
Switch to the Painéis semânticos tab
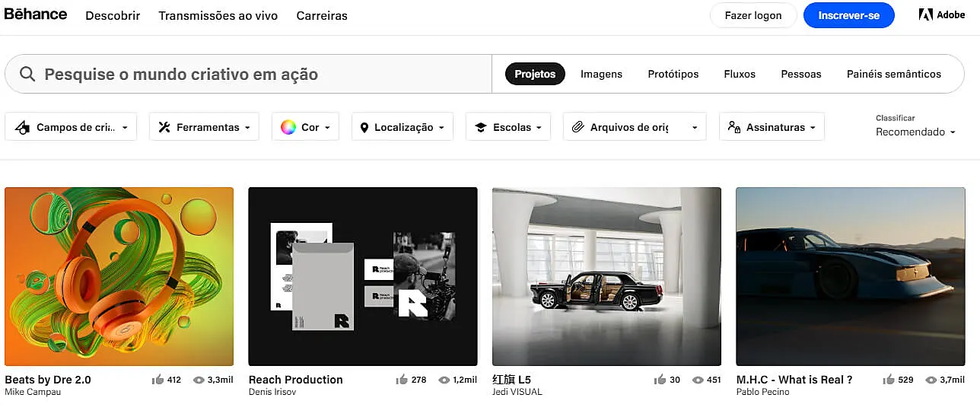[894, 74]
